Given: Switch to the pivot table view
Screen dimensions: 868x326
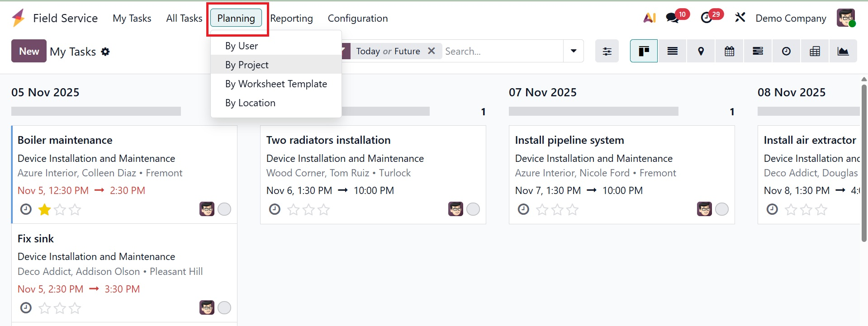Looking at the screenshot, I should tap(815, 51).
